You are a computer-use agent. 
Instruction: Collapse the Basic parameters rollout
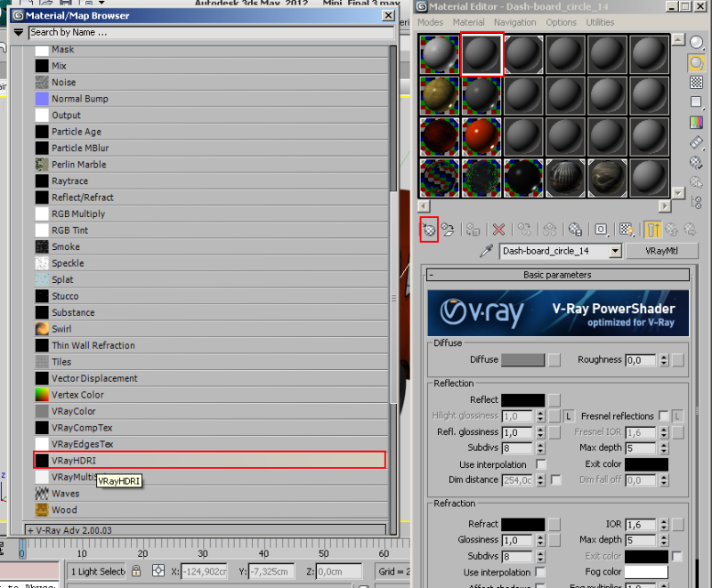[558, 275]
